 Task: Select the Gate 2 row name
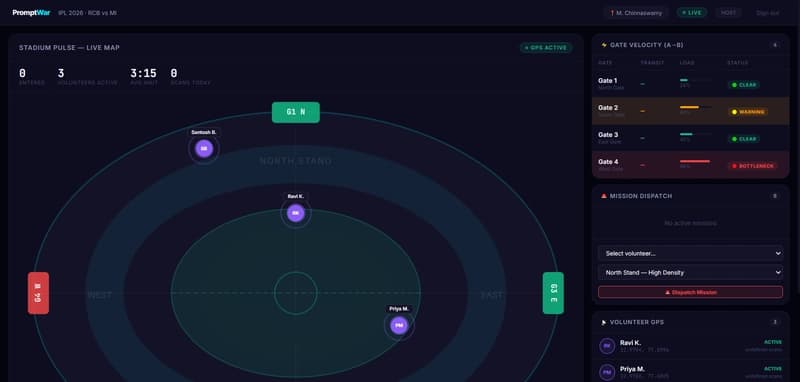coord(608,108)
